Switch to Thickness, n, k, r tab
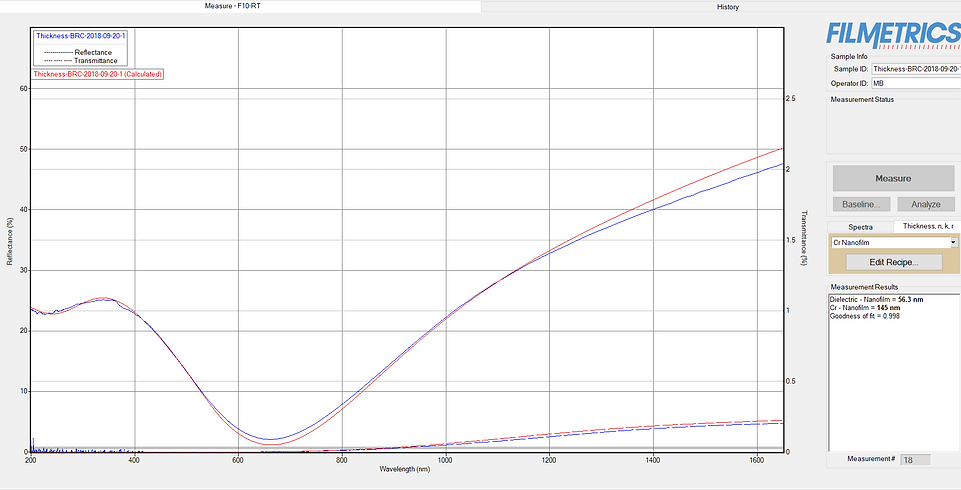This screenshot has height=490, width=961. click(x=927, y=226)
